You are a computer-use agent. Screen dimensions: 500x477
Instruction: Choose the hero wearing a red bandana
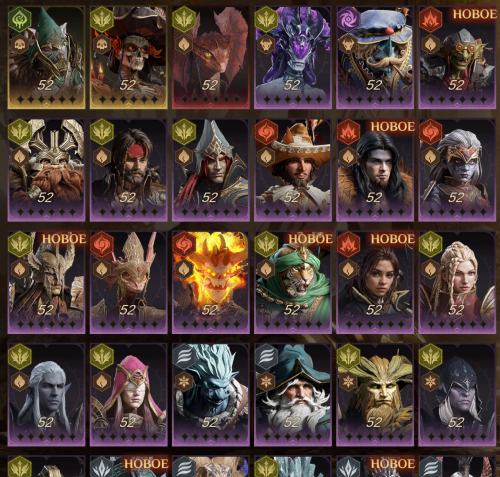[128, 170]
